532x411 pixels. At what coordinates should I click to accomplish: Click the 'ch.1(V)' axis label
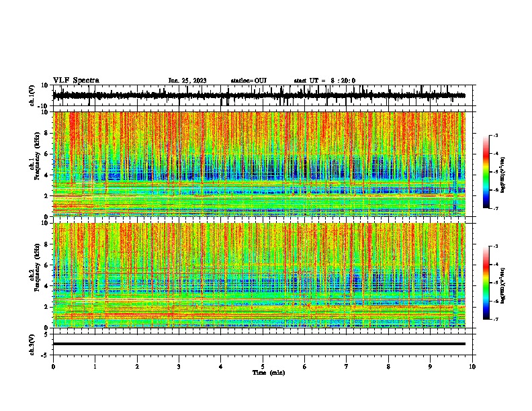(32, 95)
